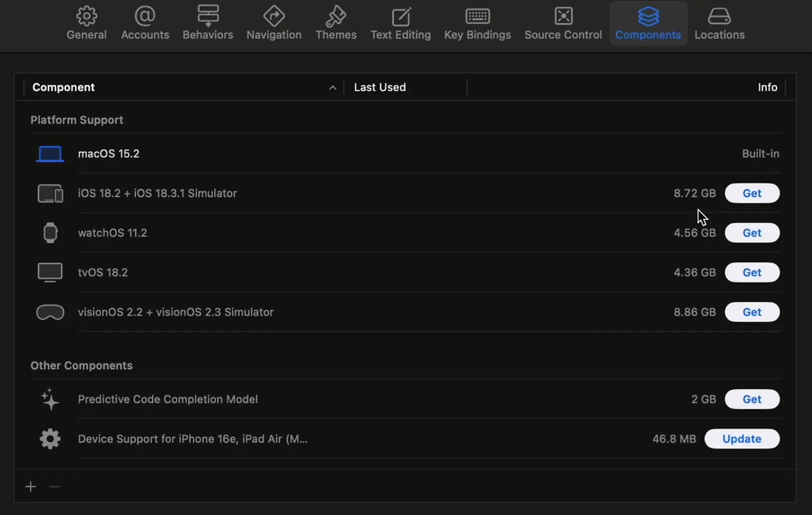Open the Text Editing pencil icon

400,15
